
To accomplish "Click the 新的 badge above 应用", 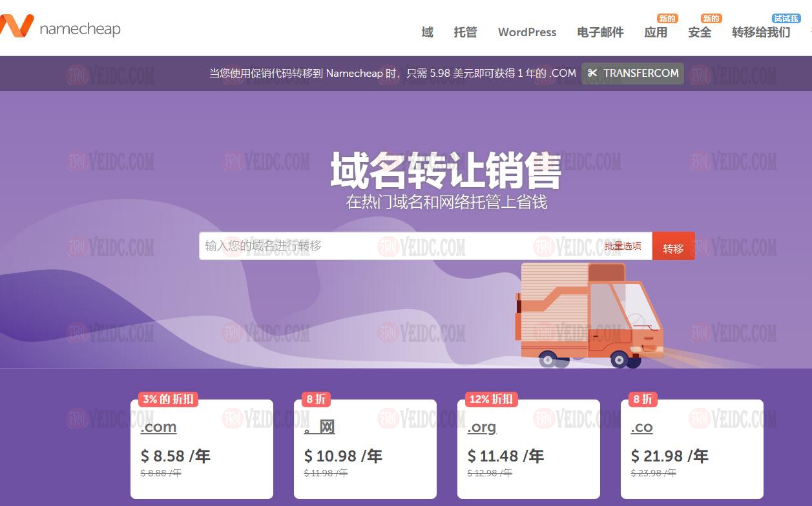I will (x=667, y=19).
